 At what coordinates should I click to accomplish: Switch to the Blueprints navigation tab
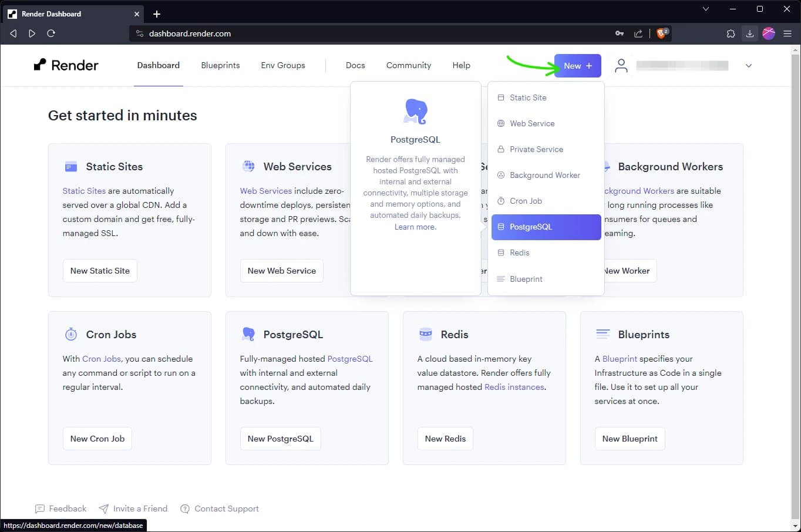click(220, 65)
